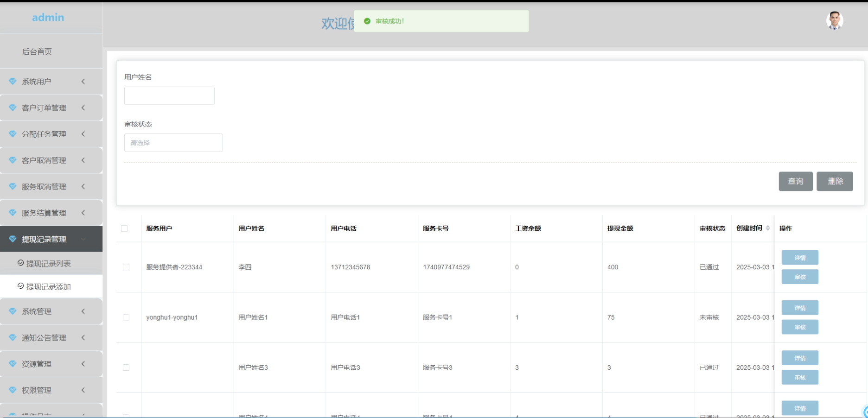Go to 后台首页 in sidebar
Screen dimensions: 868x418
point(37,51)
